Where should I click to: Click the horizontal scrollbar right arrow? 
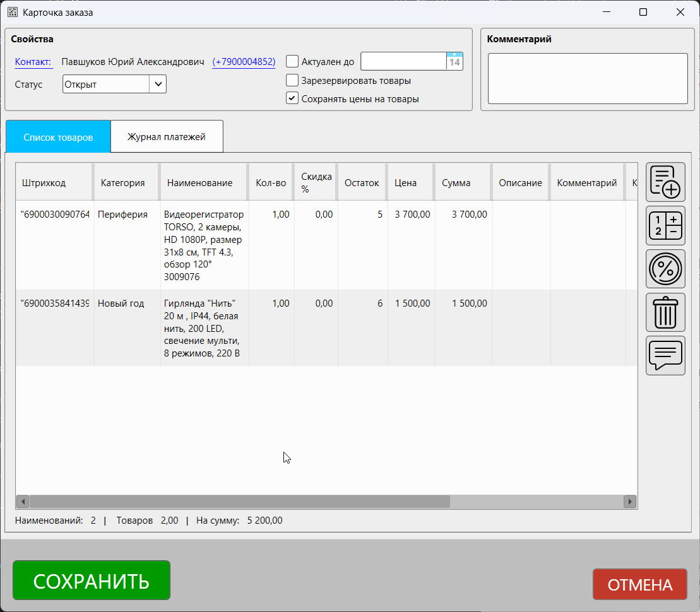pyautogui.click(x=629, y=502)
